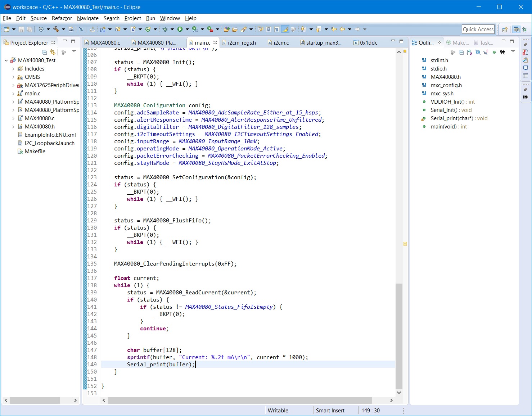Click the Search flashlight toolbar icon
Viewport: 532px width, 416px height.
pyautogui.click(x=244, y=29)
